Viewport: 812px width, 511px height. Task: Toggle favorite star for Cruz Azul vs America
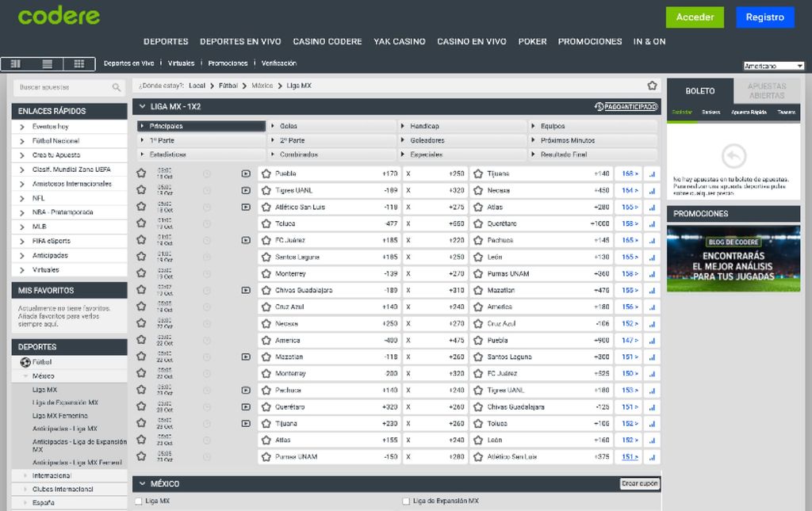coord(141,306)
